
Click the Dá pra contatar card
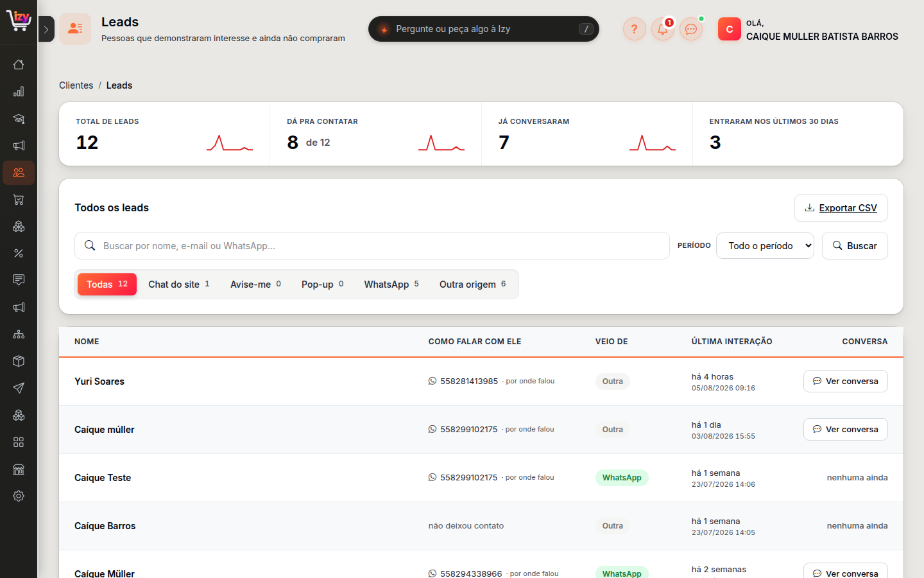pyautogui.click(x=375, y=134)
